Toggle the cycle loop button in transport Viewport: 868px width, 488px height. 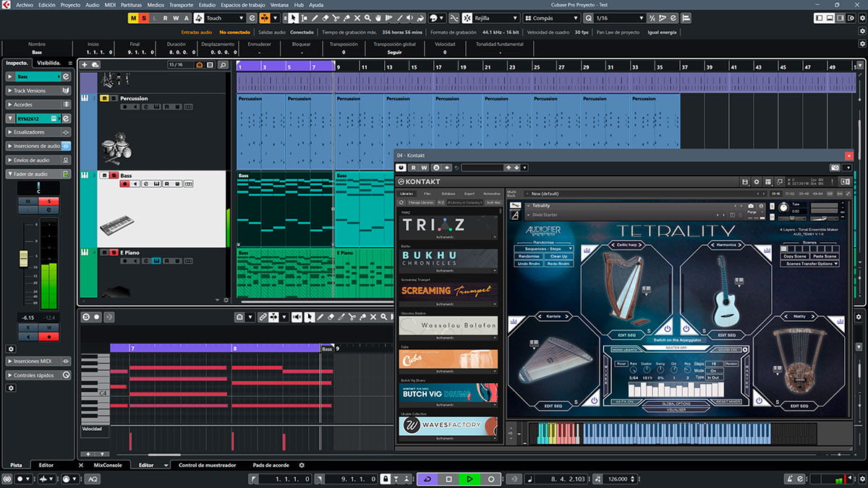coord(427,479)
